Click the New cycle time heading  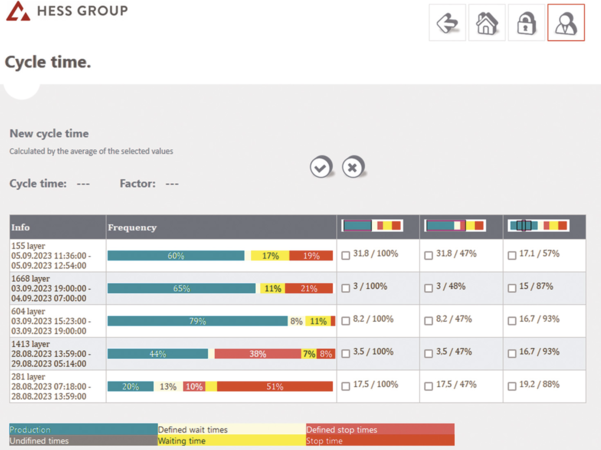49,133
